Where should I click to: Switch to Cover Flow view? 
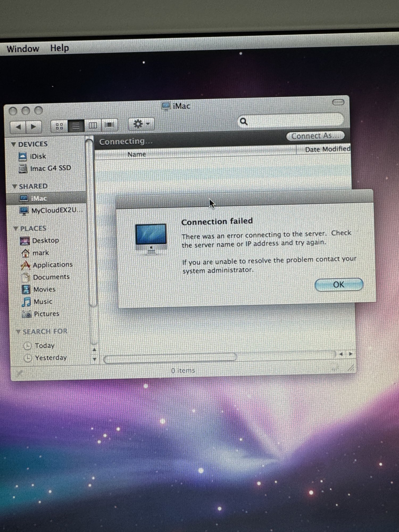109,124
